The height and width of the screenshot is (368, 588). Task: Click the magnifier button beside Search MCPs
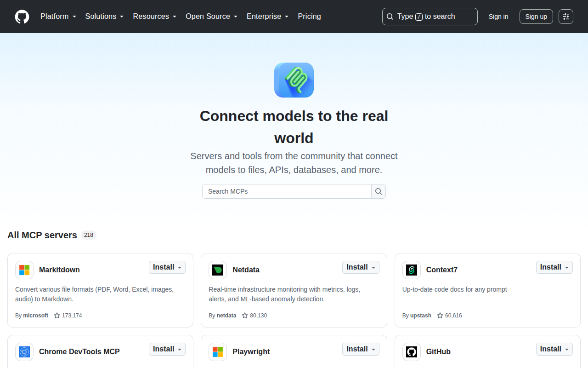[379, 191]
